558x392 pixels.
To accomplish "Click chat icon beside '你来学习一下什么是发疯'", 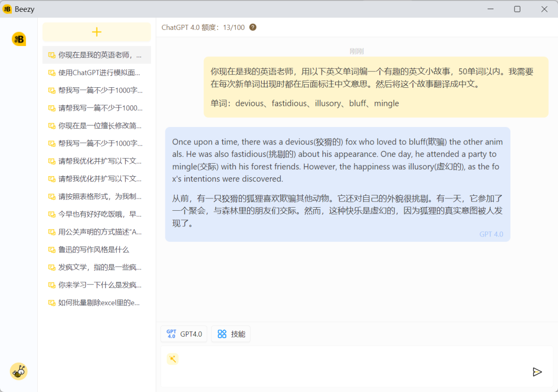I will [x=52, y=285].
